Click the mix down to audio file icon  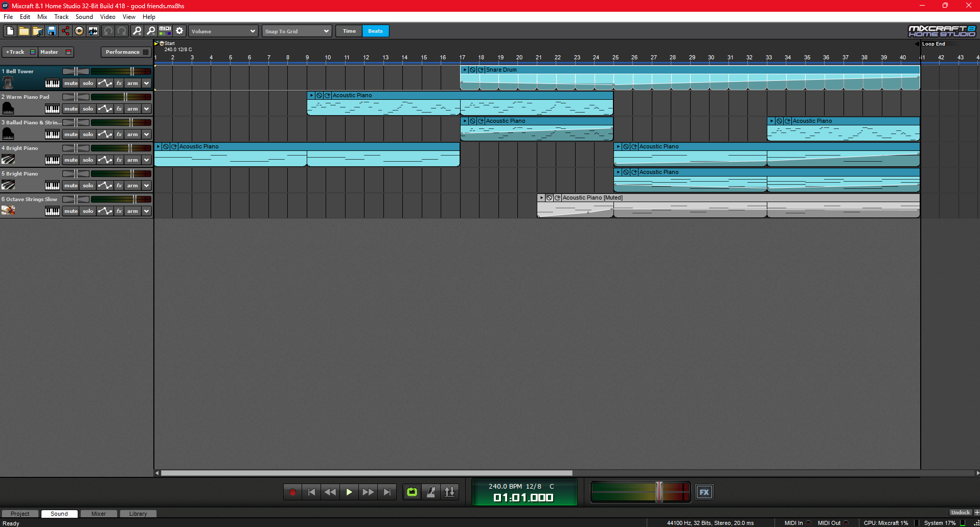point(93,31)
